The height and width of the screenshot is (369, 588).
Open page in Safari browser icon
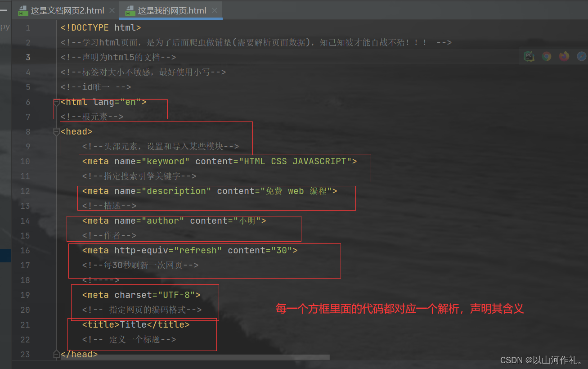pos(581,56)
